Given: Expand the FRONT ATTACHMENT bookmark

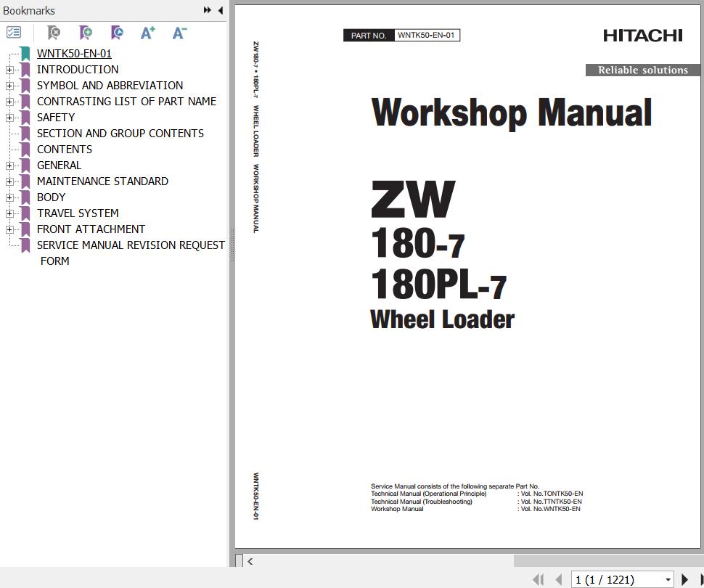Looking at the screenshot, I should coord(9,229).
